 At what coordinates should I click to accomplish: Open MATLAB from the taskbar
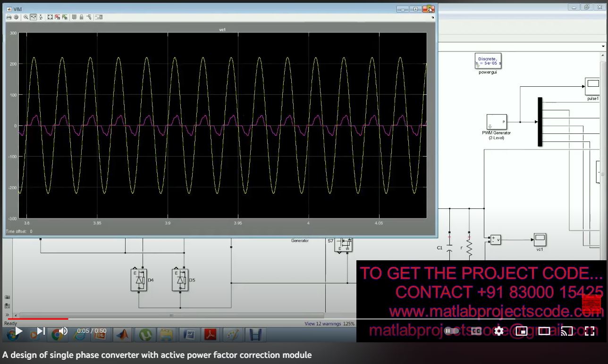click(x=122, y=334)
